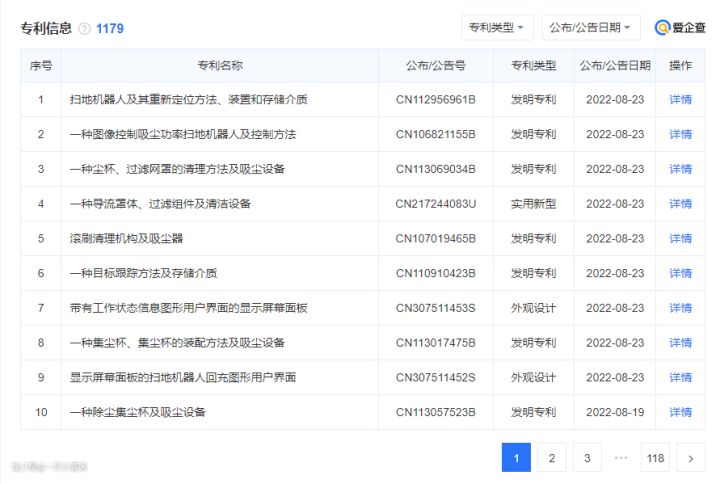Viewport: 720px width, 484px height.
Task: Click the 专利名称 column header
Action: tap(219, 66)
